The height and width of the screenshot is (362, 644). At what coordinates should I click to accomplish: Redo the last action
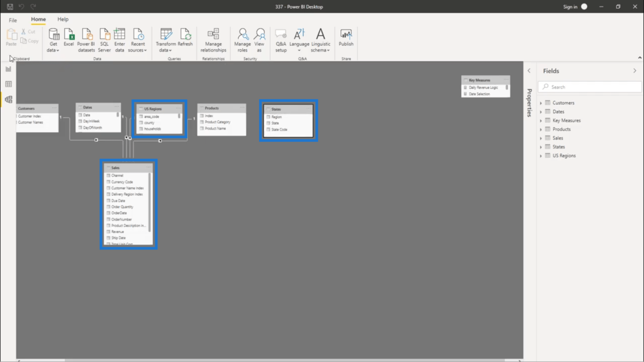point(33,7)
